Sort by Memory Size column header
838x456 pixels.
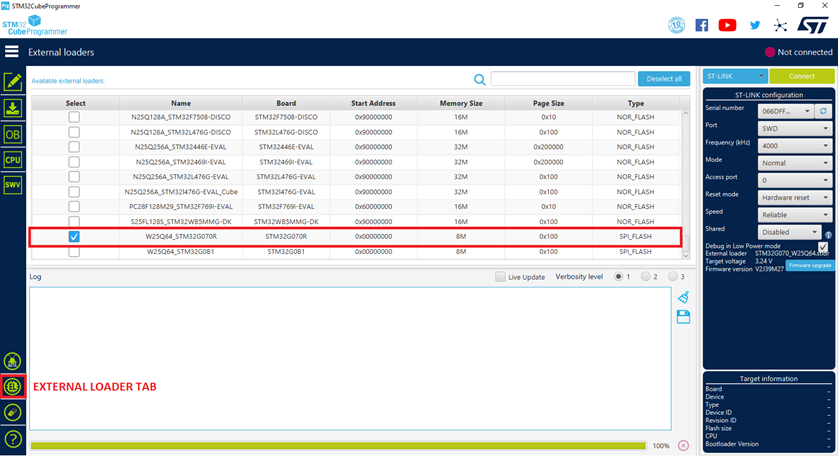(461, 103)
